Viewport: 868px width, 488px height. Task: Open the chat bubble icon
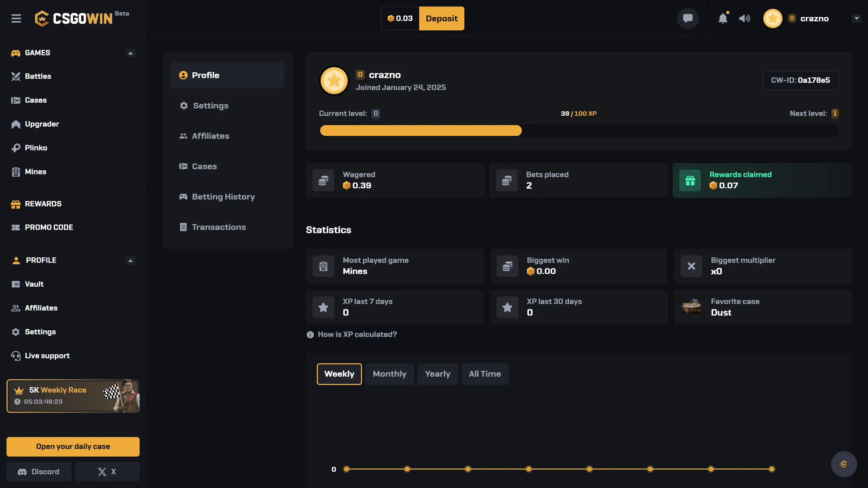coord(688,18)
